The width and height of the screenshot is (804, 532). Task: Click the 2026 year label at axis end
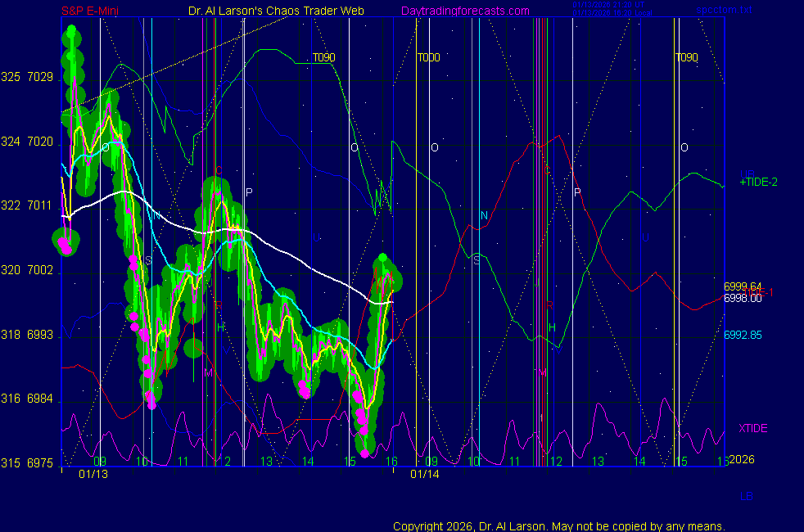pyautogui.click(x=741, y=459)
